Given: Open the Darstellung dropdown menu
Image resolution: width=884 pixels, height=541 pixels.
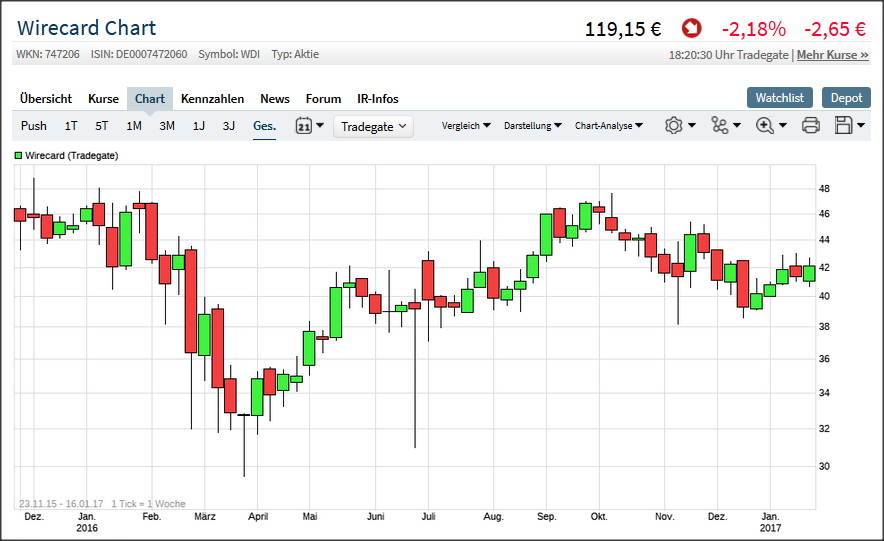Looking at the screenshot, I should [532, 126].
